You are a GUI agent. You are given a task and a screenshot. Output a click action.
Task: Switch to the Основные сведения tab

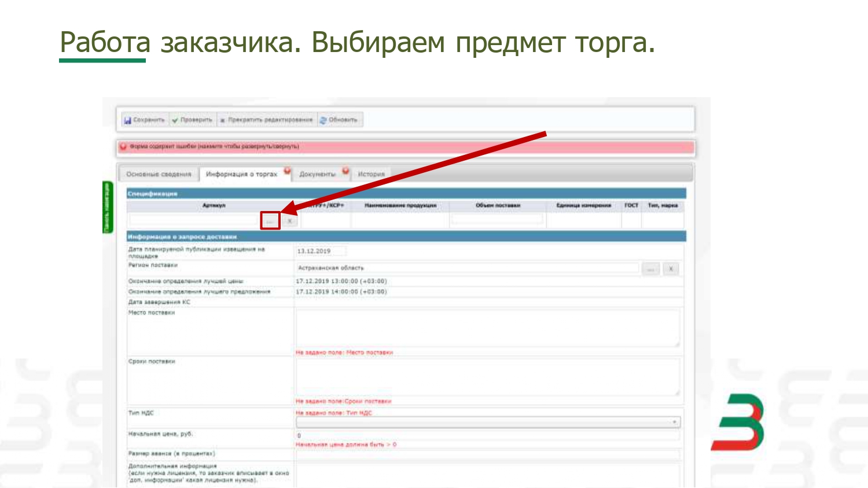point(159,174)
